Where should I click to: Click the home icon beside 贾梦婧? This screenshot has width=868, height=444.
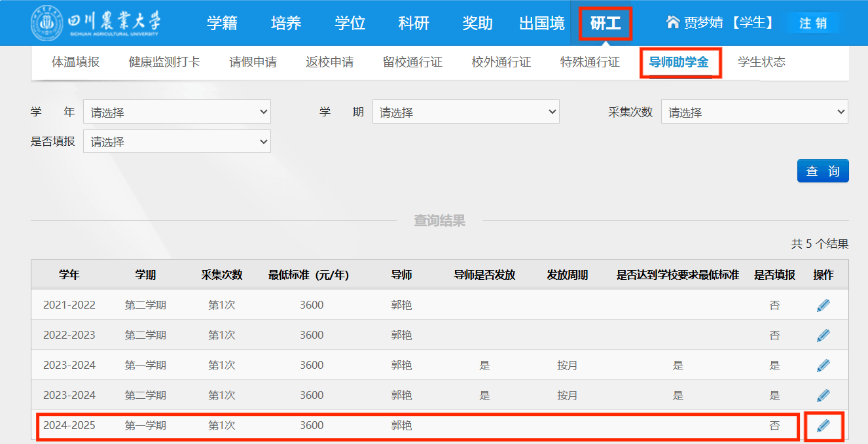tap(672, 23)
